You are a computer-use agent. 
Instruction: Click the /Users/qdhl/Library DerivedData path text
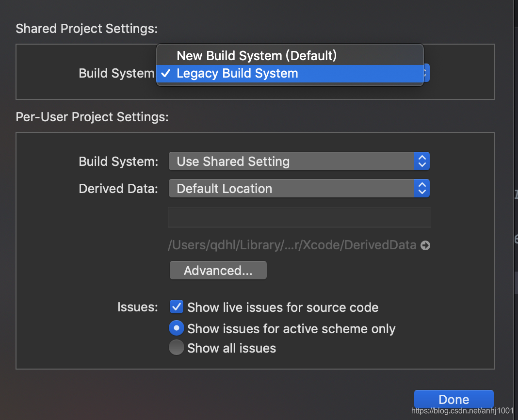292,245
